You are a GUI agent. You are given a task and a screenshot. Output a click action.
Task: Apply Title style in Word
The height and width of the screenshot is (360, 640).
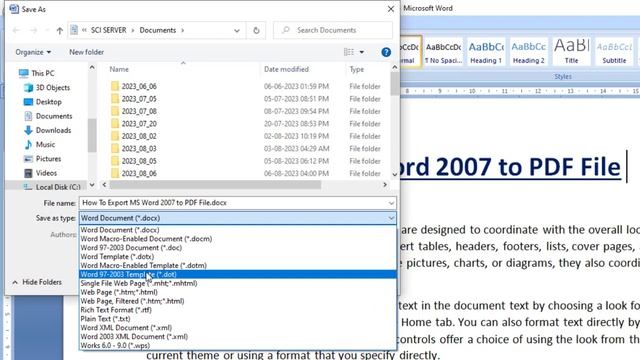(x=571, y=51)
